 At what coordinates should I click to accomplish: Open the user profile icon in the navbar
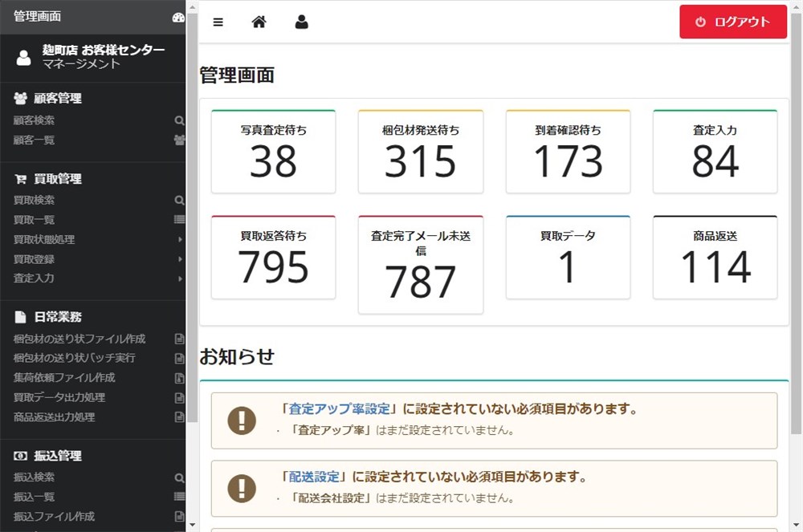coord(301,22)
